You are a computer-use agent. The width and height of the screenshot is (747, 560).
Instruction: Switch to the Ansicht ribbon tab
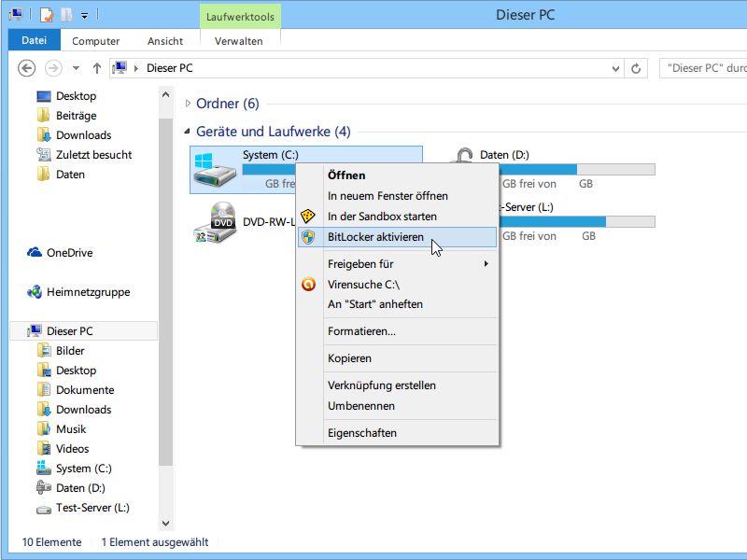(x=165, y=41)
